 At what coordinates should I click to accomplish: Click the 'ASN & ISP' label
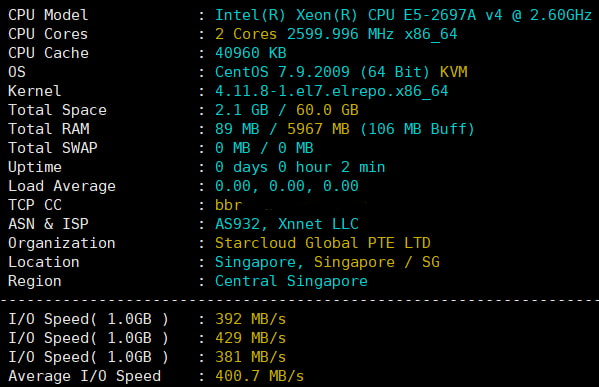[48, 224]
